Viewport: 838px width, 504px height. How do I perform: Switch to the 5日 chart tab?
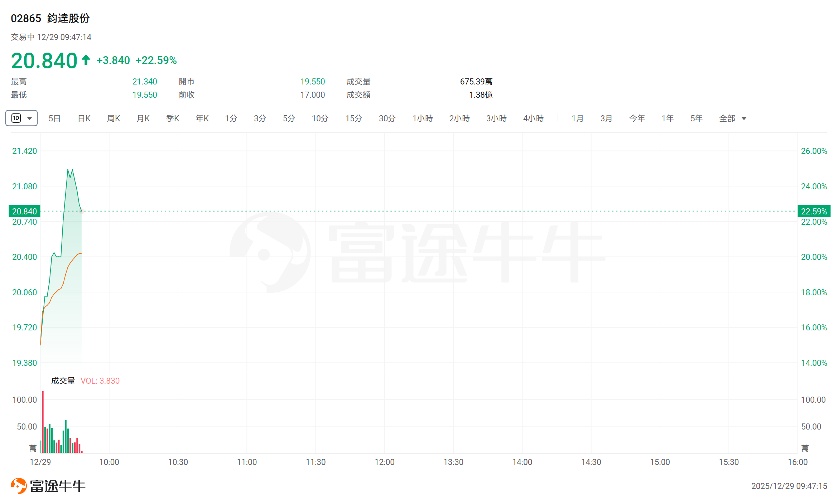(54, 118)
